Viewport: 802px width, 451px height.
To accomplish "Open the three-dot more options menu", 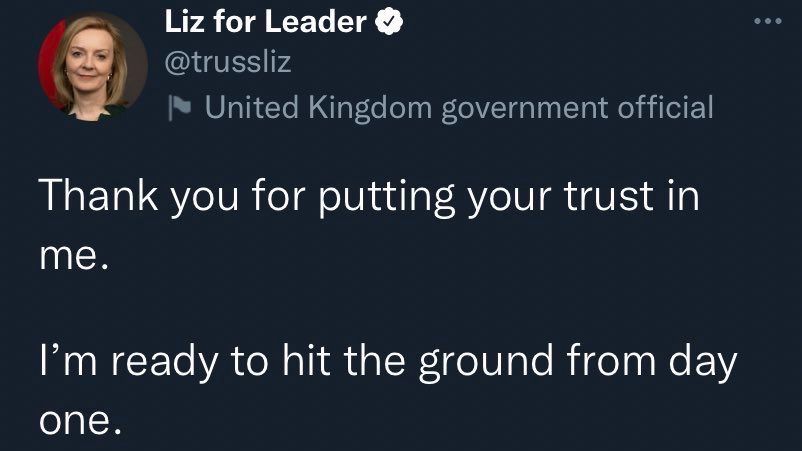I will click(x=768, y=21).
